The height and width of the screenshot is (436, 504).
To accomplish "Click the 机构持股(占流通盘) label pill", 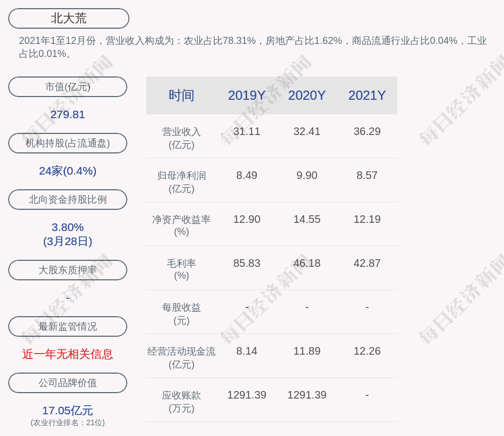I will pos(68,143).
